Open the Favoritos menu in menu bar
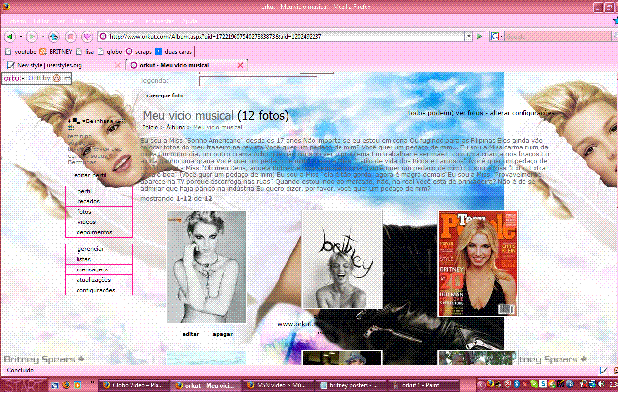 [x=120, y=20]
